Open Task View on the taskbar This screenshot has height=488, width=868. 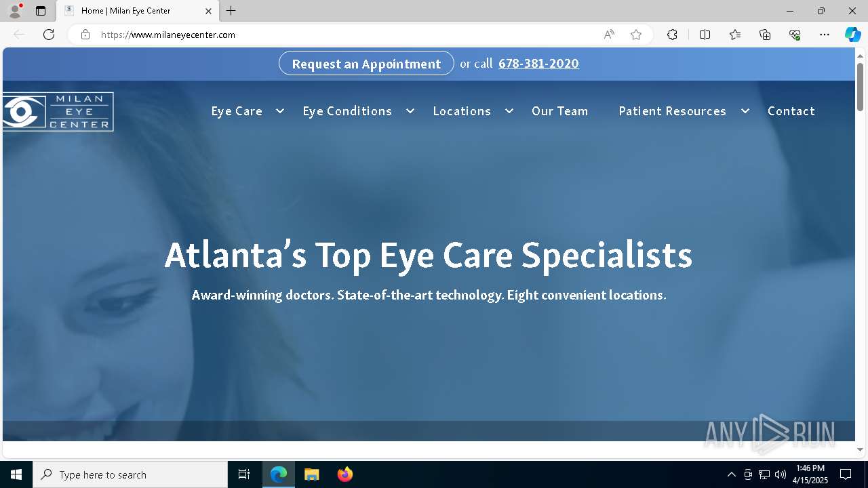tap(244, 474)
